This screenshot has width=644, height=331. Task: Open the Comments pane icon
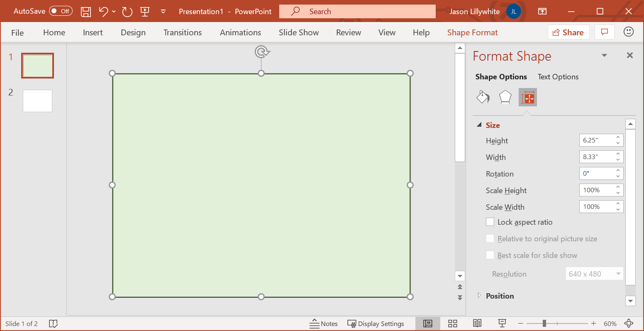(605, 32)
